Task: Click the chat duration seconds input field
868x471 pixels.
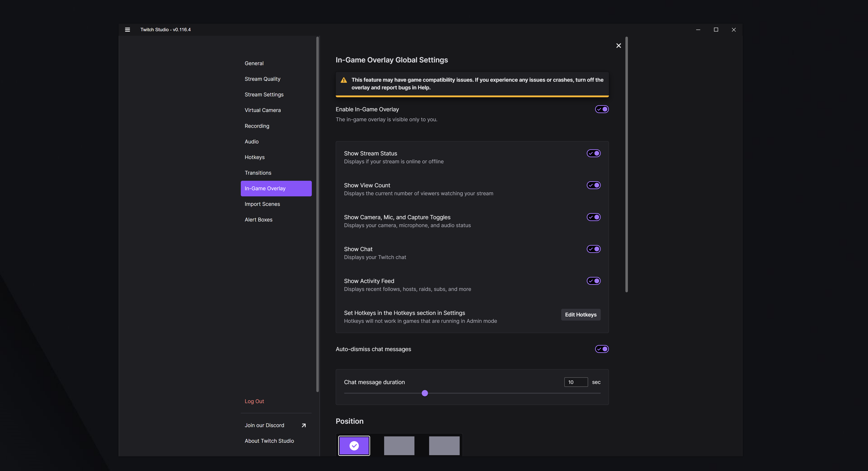Action: [576, 382]
